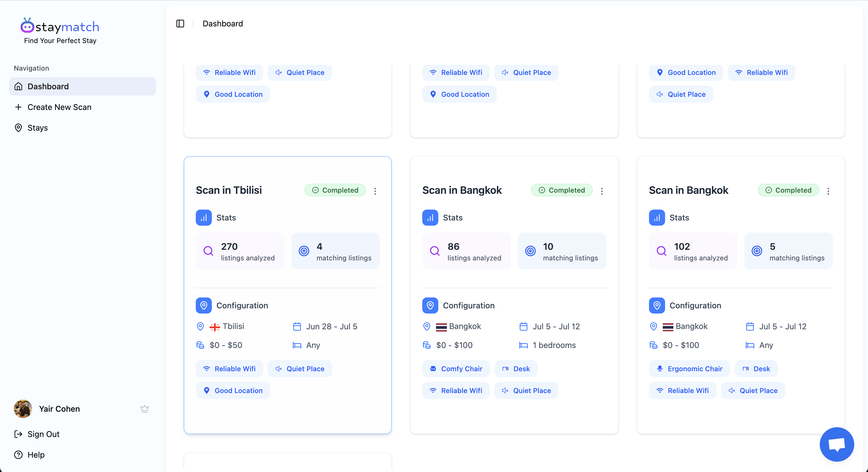Image resolution: width=868 pixels, height=472 pixels.
Task: Click 'Find Your Perfect Stay' tagline
Action: coord(60,40)
